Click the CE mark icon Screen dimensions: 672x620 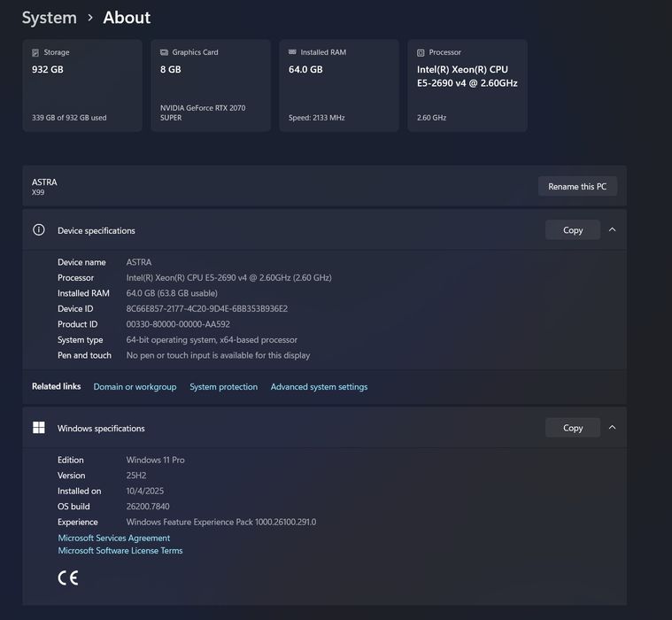point(68,578)
